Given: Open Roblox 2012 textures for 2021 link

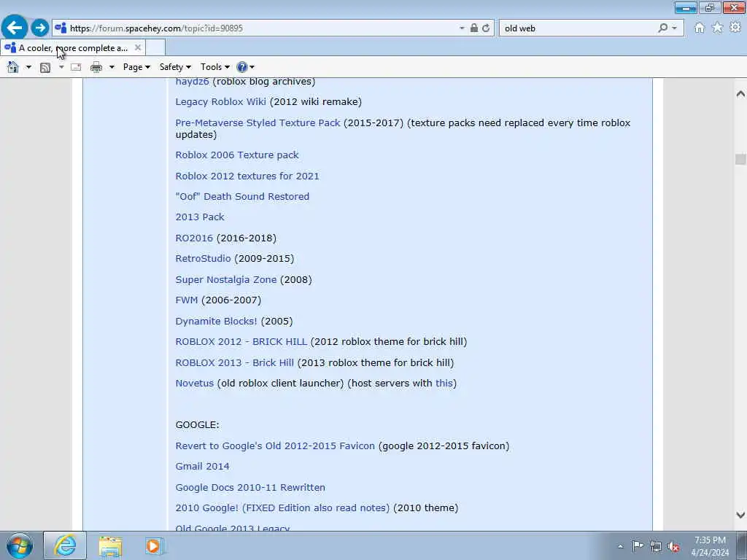Looking at the screenshot, I should point(247,176).
